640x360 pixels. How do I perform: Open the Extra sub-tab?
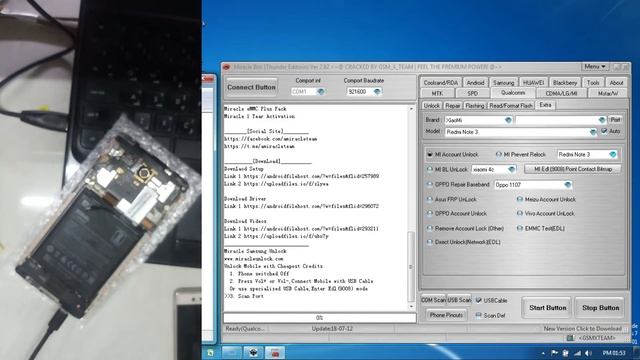546,105
